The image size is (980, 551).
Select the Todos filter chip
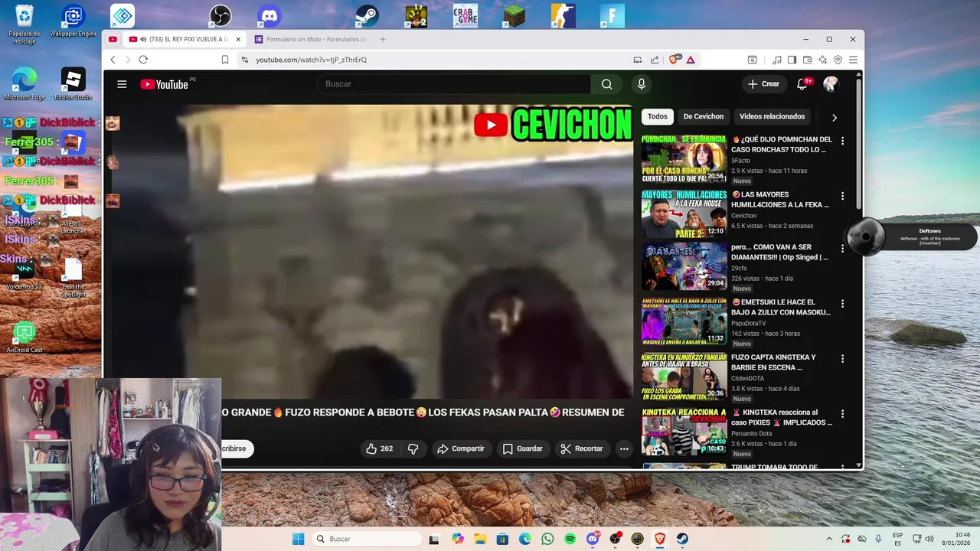(658, 116)
